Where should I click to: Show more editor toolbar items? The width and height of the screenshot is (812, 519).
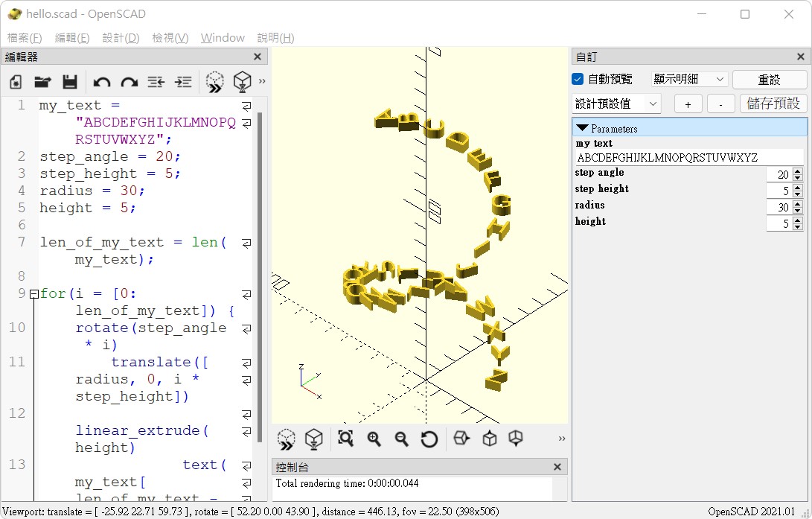click(262, 81)
